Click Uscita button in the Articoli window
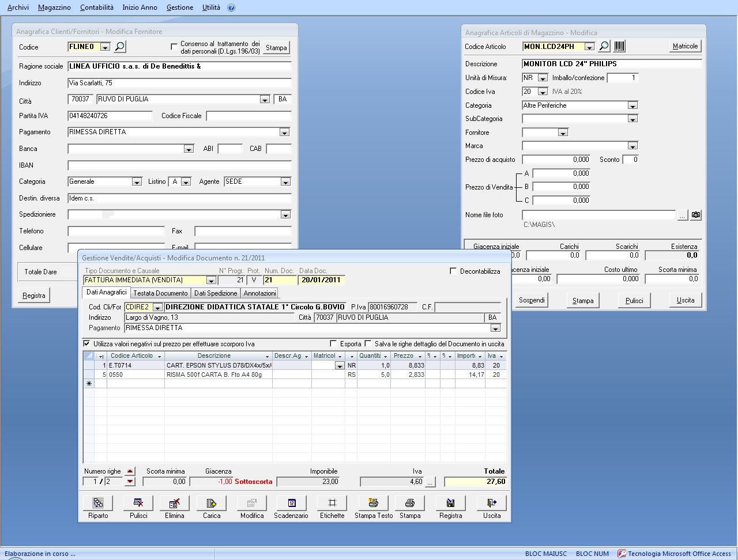 [686, 300]
